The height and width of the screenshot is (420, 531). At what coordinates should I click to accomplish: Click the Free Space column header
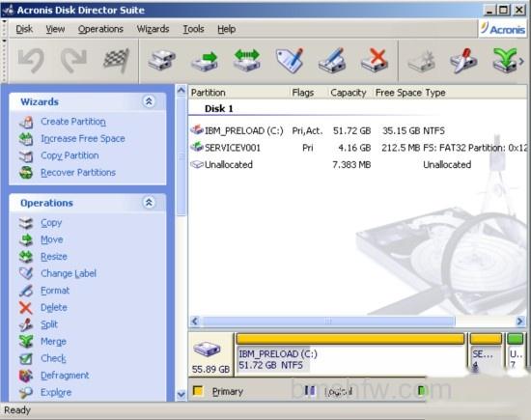pyautogui.click(x=398, y=93)
